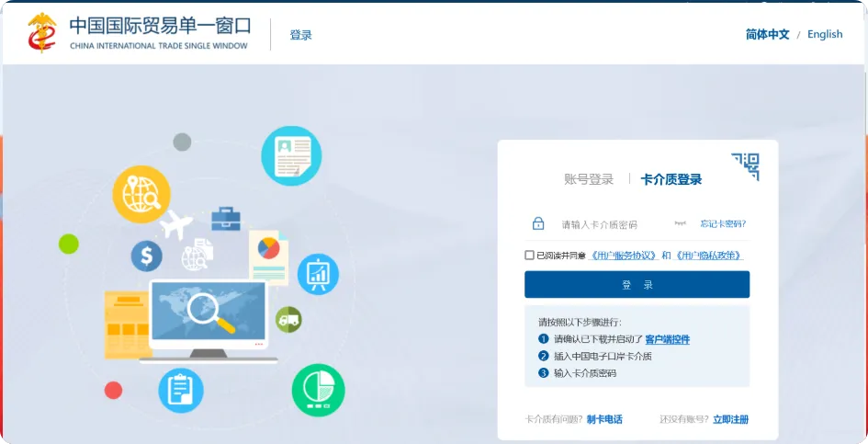Viewport: 868px width, 444px height.
Task: Switch language to 简体中文
Action: [x=767, y=34]
